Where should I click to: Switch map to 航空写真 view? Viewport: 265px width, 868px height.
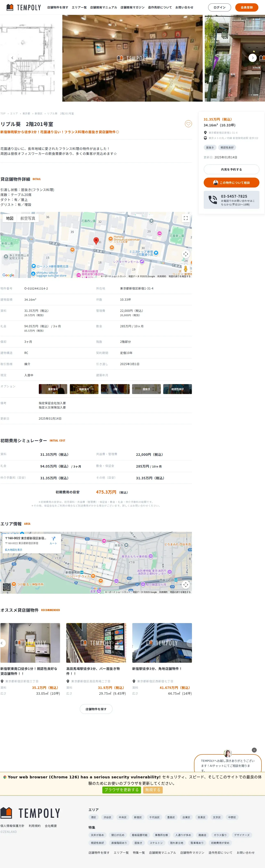pos(28,218)
